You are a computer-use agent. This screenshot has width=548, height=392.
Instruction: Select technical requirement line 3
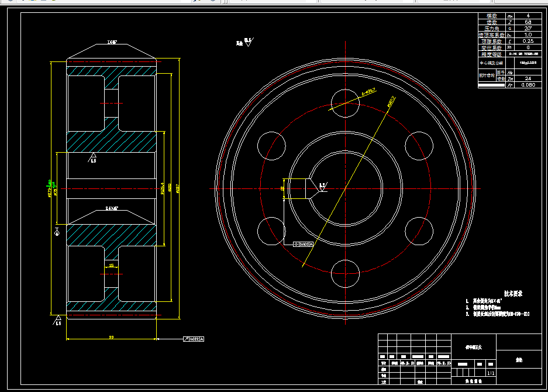498,314
